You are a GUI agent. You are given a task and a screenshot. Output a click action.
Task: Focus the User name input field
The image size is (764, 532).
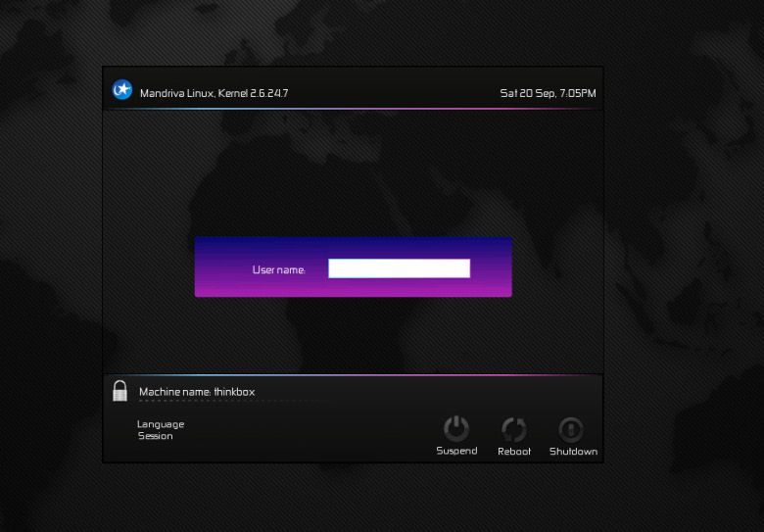[399, 268]
